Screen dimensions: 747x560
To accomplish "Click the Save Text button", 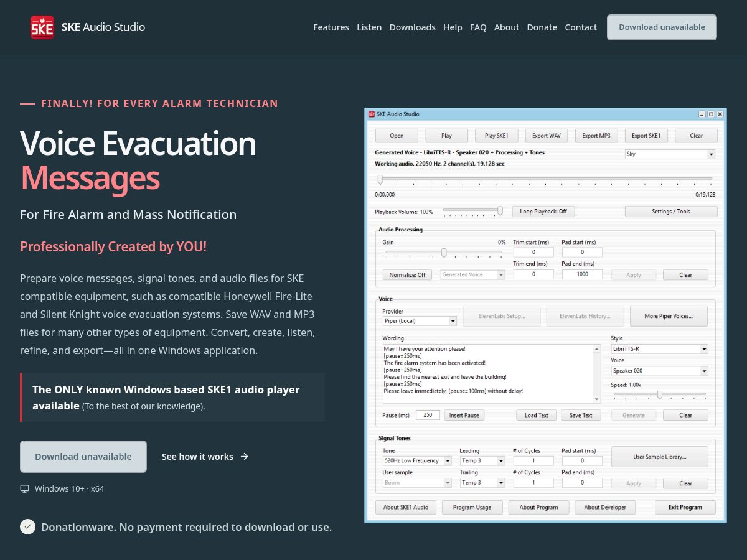I will 581,415.
